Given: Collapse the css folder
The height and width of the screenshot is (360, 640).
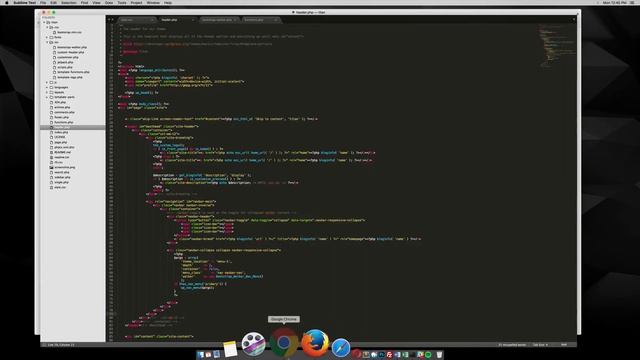Looking at the screenshot, I should 47,27.
